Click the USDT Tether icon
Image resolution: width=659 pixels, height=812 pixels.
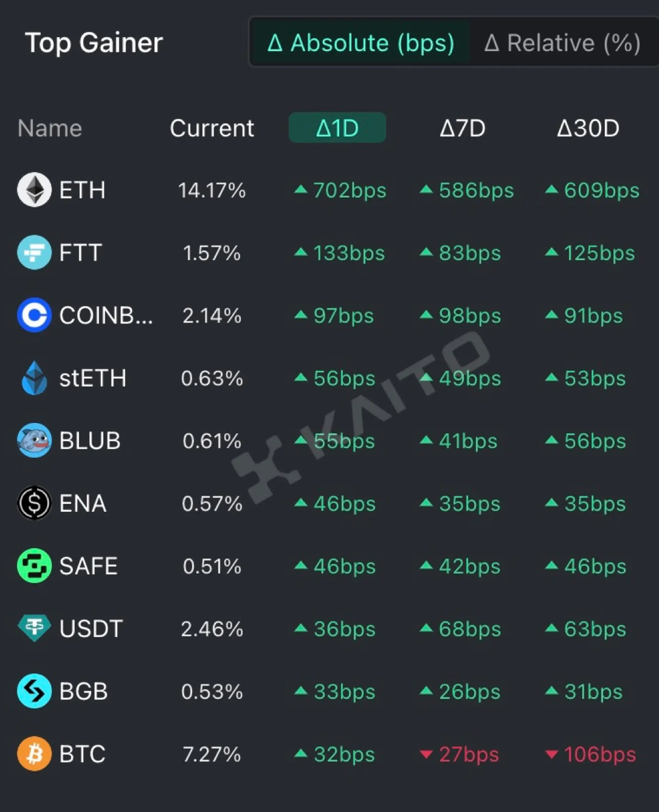click(35, 628)
